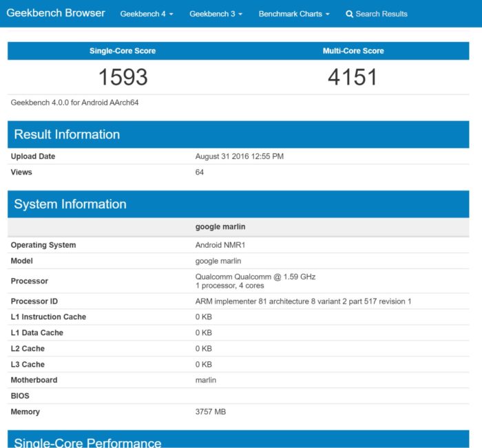This screenshot has width=482, height=448.
Task: Select the L3 Cache 0 KB value
Action: 204,365
